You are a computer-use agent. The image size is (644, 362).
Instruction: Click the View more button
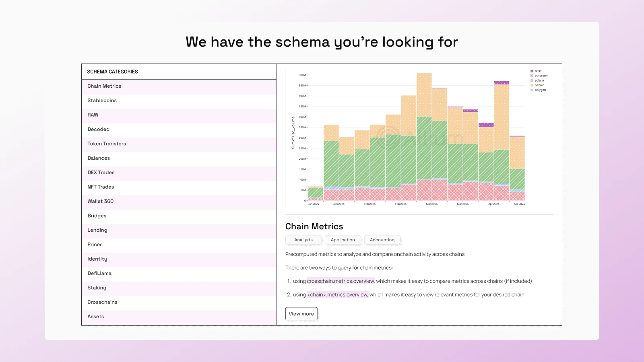(301, 314)
